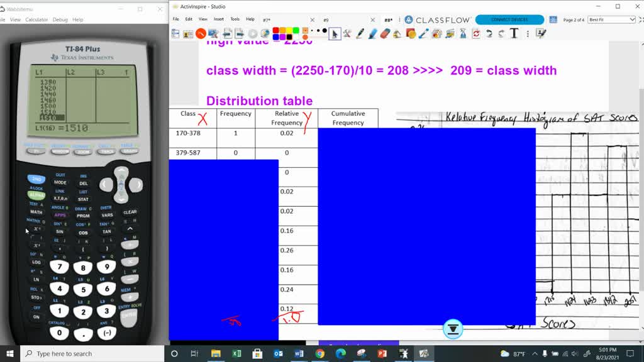
Task: Expand the down-arrow button below the table
Action: (453, 328)
